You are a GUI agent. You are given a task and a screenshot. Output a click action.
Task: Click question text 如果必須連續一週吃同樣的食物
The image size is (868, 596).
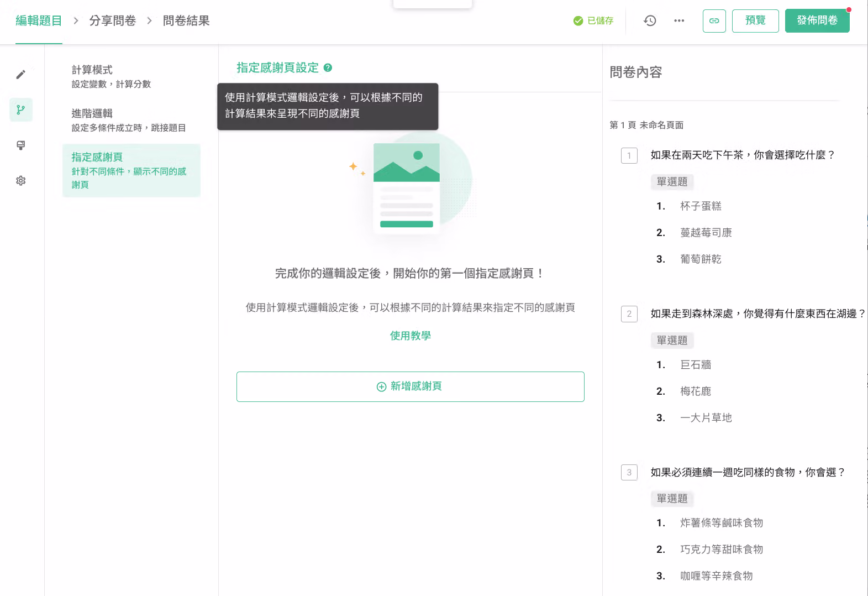click(x=748, y=472)
